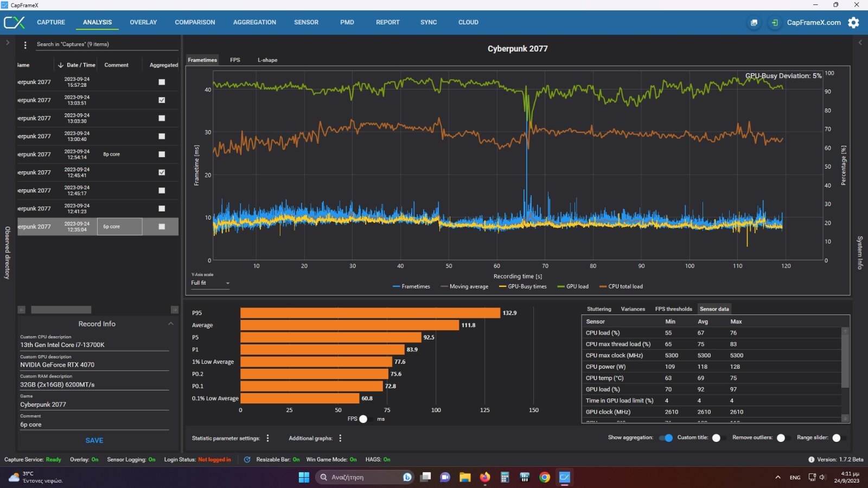
Task: Open File Explorer from taskbar
Action: click(465, 477)
